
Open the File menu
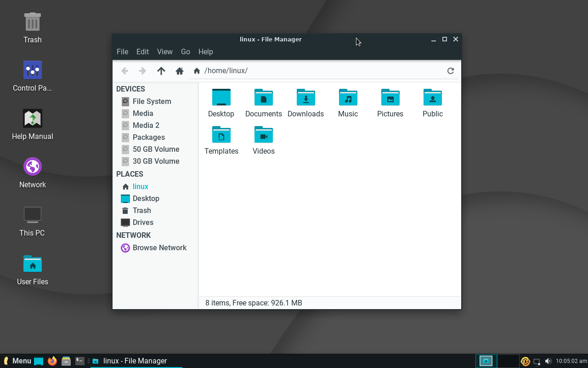[122, 52]
